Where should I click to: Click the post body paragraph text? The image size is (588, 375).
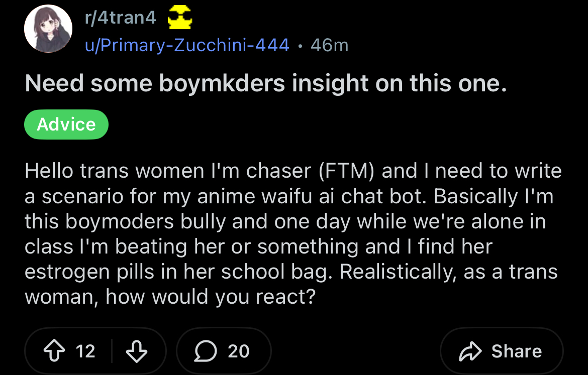tap(291, 234)
